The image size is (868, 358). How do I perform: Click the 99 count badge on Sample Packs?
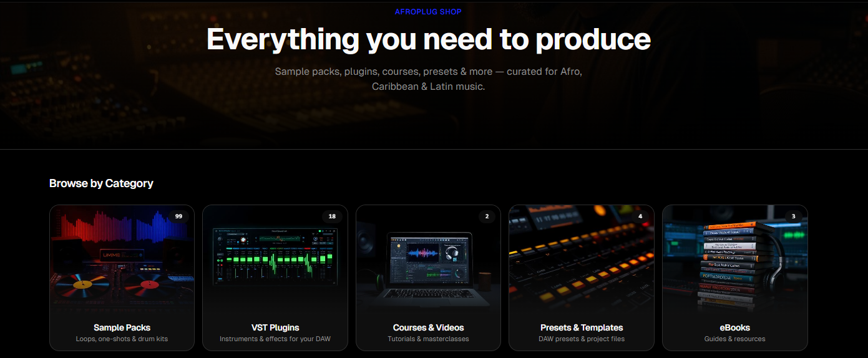(178, 216)
